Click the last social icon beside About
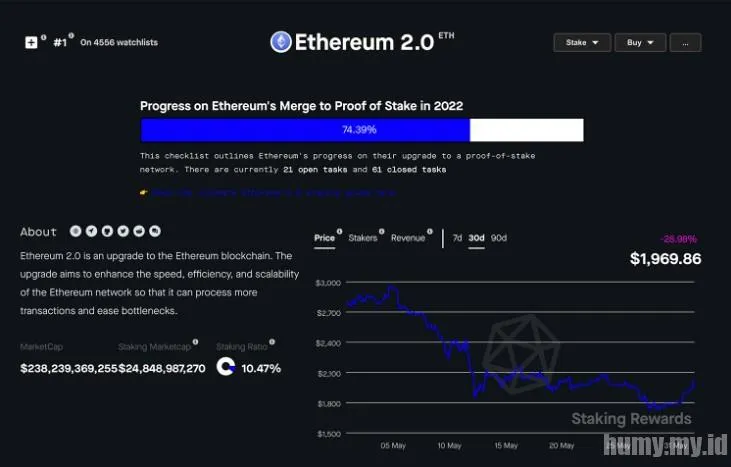The image size is (731, 467). 154,232
